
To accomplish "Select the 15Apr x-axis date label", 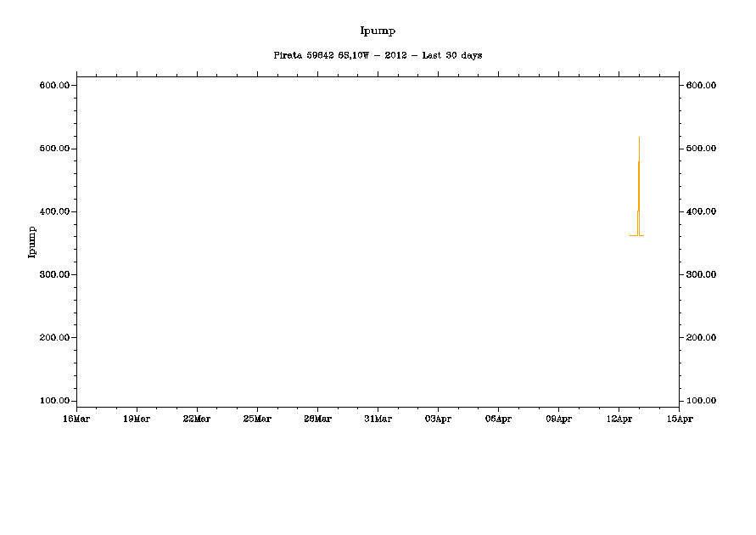I will tap(679, 419).
